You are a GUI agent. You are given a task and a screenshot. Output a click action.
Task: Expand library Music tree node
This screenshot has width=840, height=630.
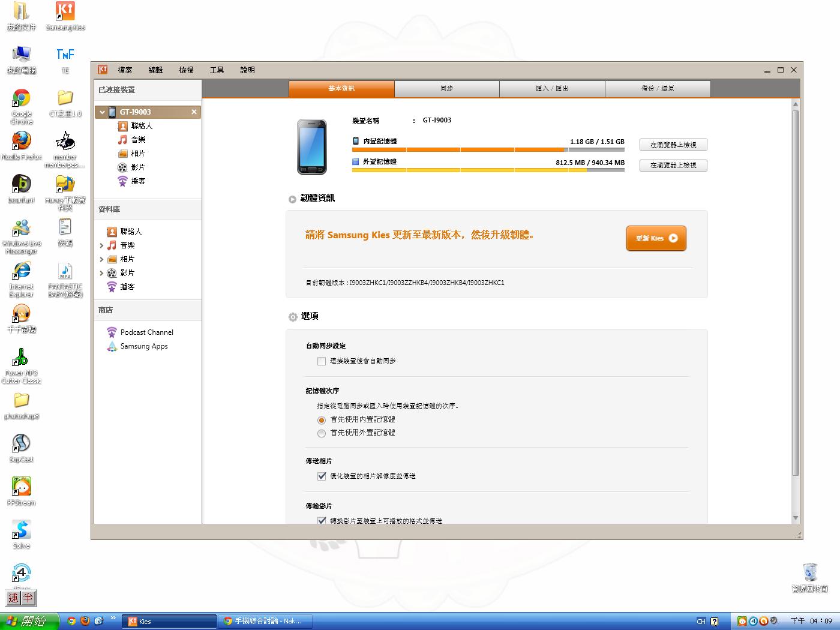tap(101, 245)
